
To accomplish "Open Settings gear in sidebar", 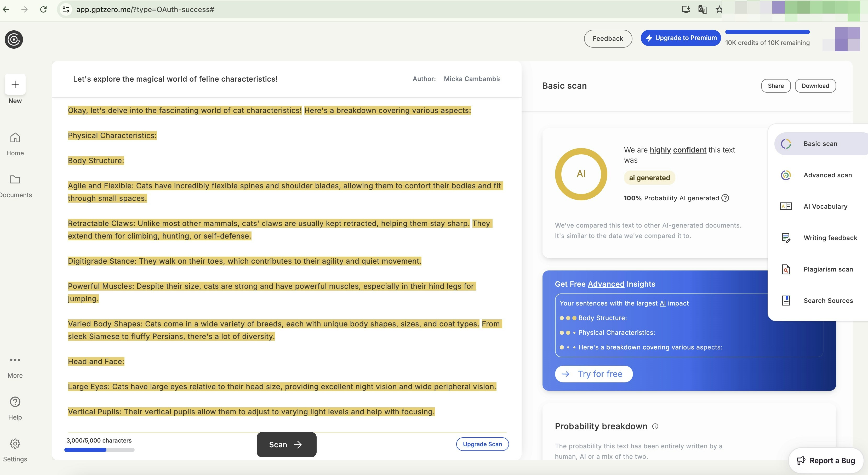I will coord(15,443).
